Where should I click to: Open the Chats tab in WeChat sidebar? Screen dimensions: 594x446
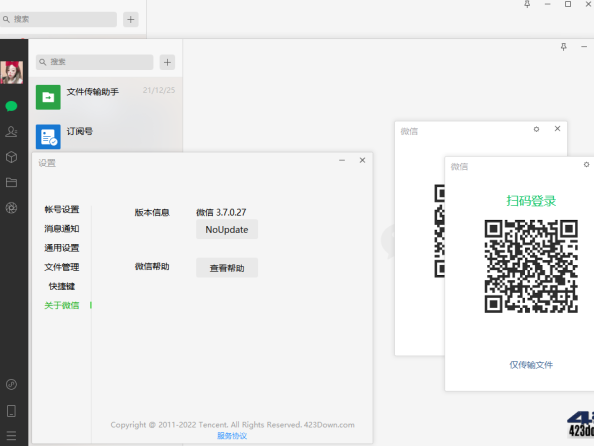tap(11, 106)
